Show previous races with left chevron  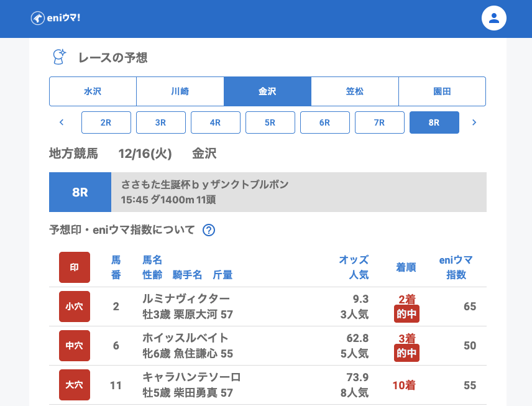[62, 122]
